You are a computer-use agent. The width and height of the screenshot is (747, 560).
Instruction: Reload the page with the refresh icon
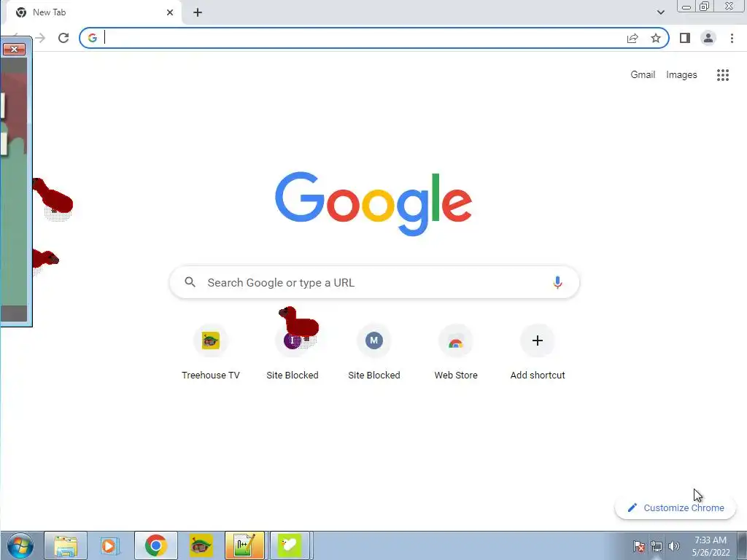click(x=63, y=38)
